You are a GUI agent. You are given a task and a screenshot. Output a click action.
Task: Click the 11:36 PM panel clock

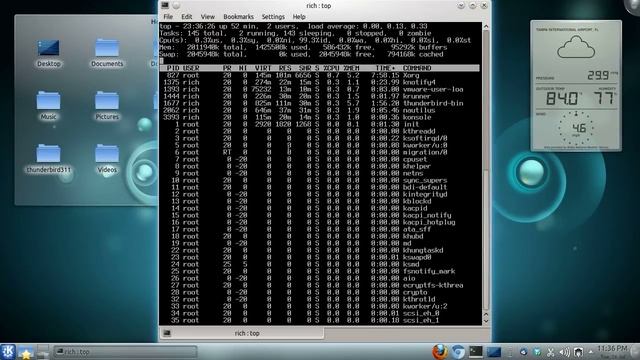coord(612,349)
